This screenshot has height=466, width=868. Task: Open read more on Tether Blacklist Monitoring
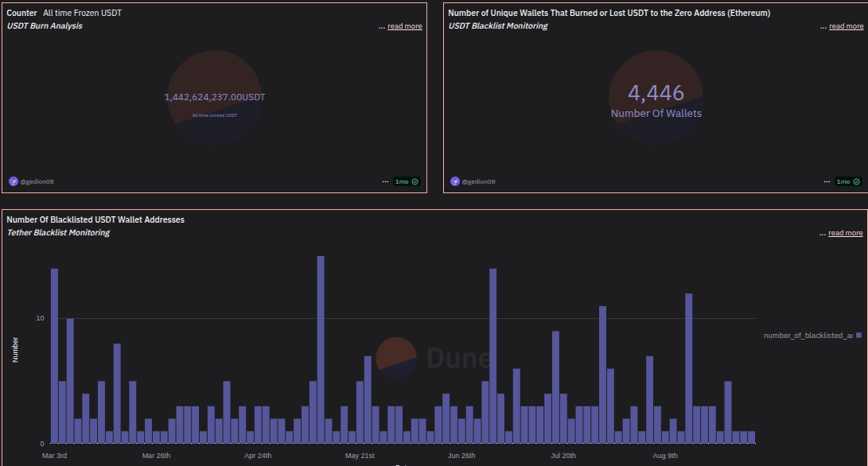coord(846,232)
